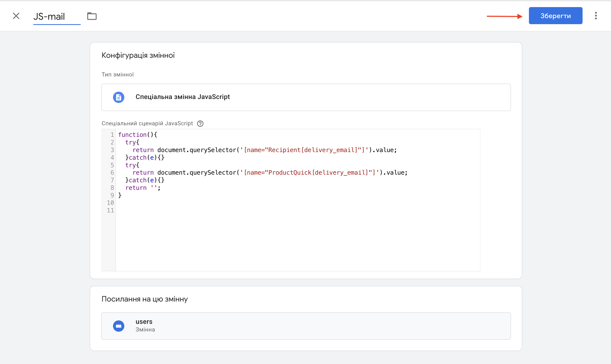Click the users variable brick icon
The height and width of the screenshot is (364, 611).
click(x=119, y=326)
